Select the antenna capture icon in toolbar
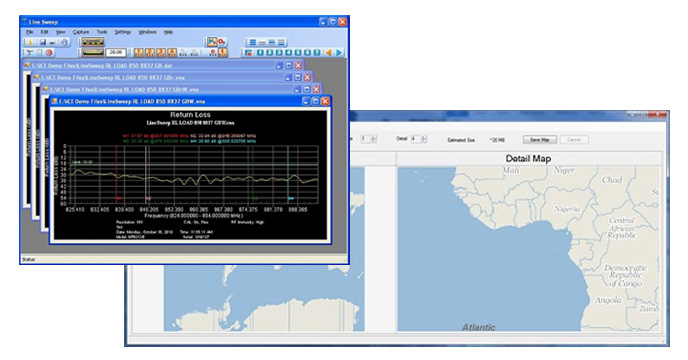Image resolution: width=688 pixels, height=360 pixels. (x=30, y=52)
